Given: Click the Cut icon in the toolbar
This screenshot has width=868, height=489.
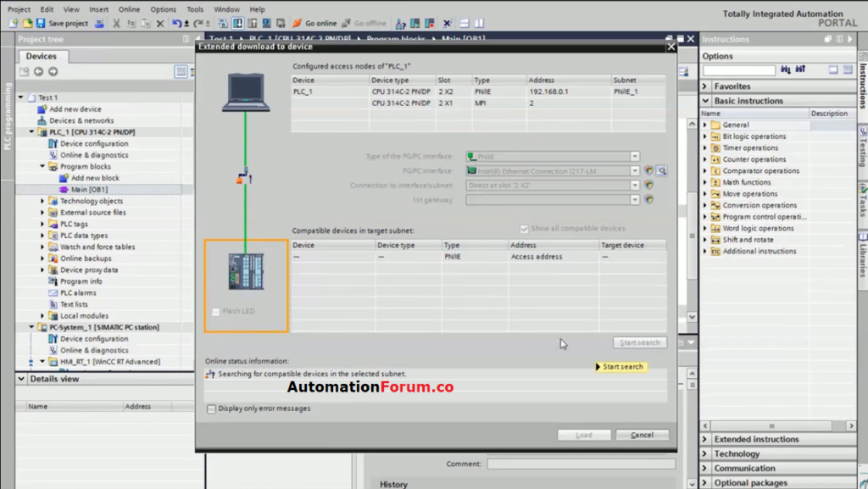Looking at the screenshot, I should click(x=115, y=24).
